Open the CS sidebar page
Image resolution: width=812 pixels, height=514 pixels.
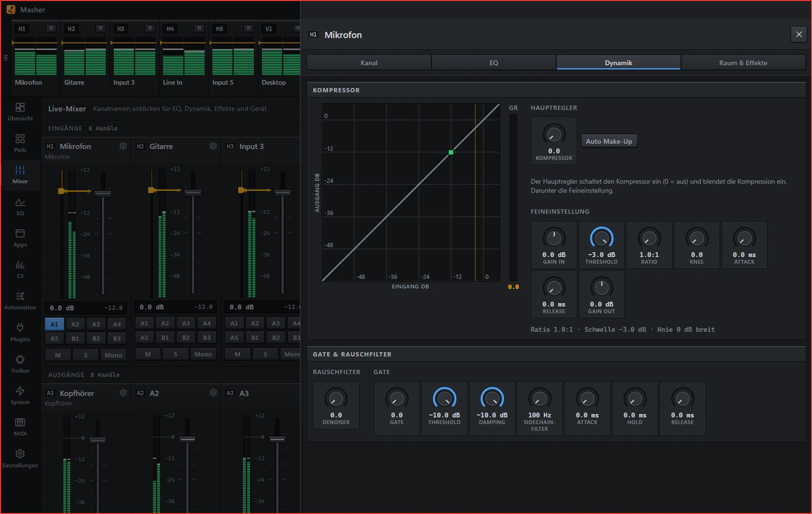click(x=20, y=269)
